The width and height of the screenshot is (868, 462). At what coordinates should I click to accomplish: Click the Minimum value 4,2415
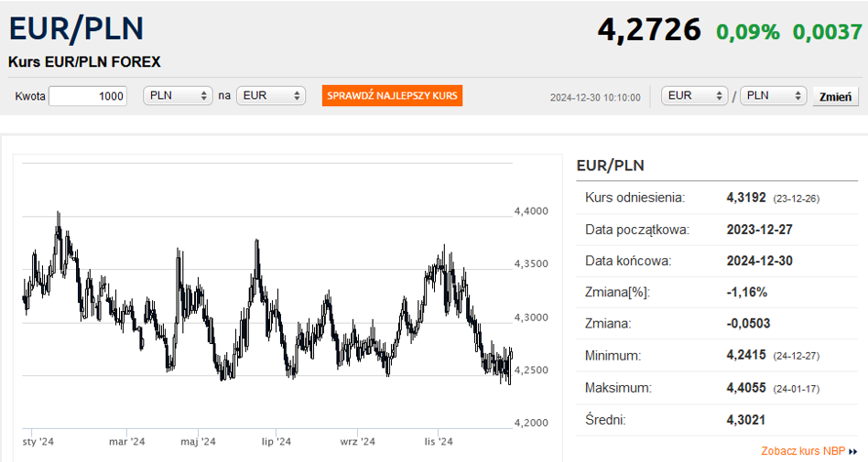point(746,355)
